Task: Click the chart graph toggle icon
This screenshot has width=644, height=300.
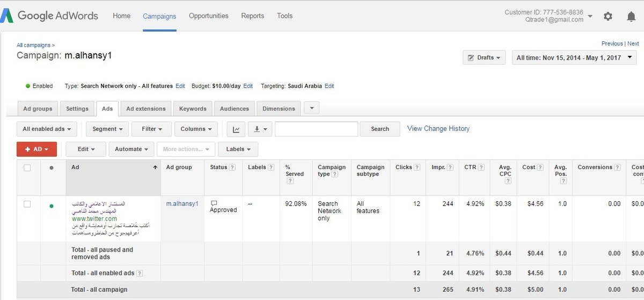Action: pos(236,129)
